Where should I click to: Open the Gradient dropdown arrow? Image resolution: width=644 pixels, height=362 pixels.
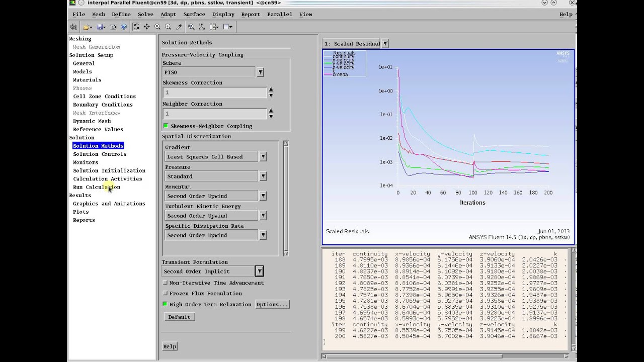tap(263, 157)
